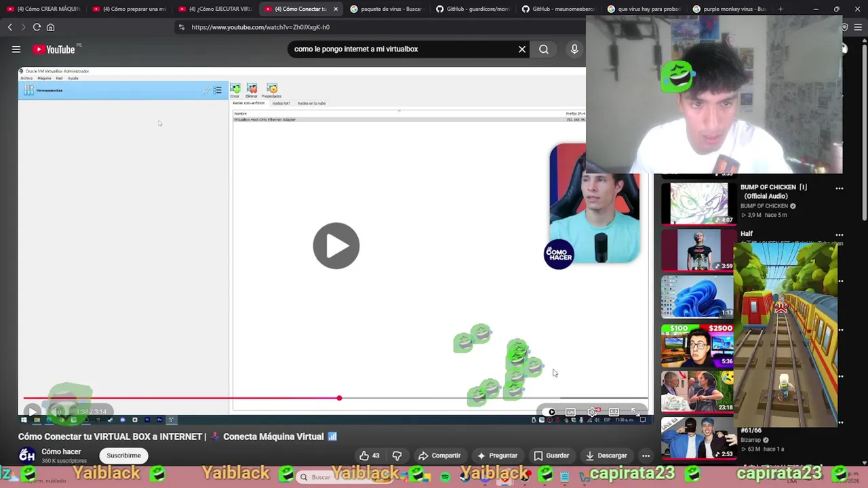Open the 'Cómo hacer' channel name link
868x488 pixels.
click(x=61, y=451)
